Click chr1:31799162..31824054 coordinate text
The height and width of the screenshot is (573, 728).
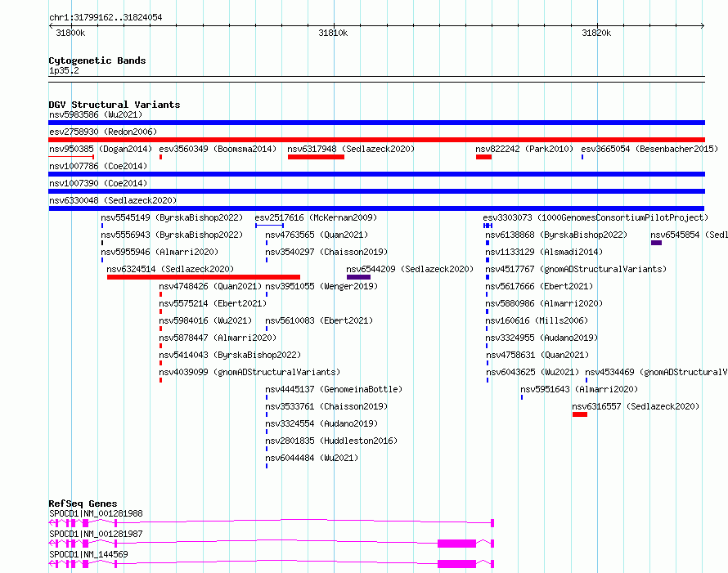tap(106, 18)
